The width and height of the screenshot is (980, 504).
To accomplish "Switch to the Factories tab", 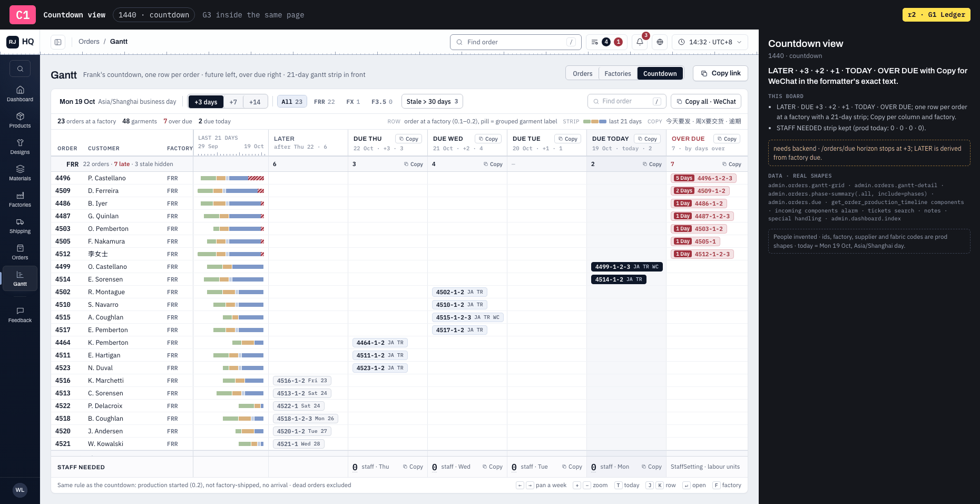I will point(618,73).
